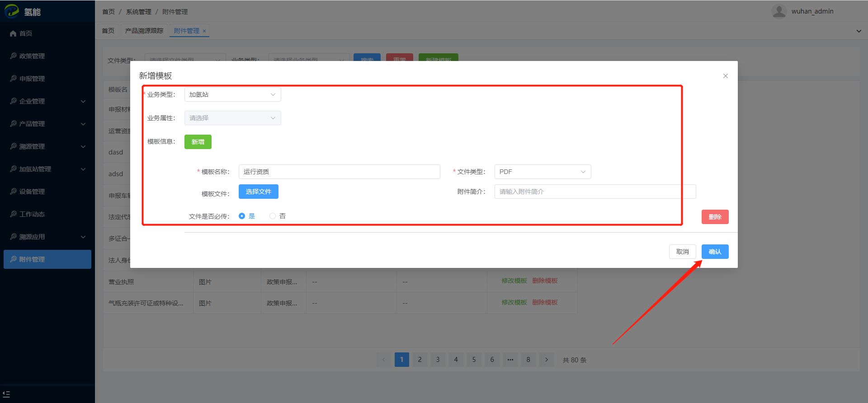Focus the 模板名称 field containing 运行资质
Screen dimensions: 868x403
point(340,172)
